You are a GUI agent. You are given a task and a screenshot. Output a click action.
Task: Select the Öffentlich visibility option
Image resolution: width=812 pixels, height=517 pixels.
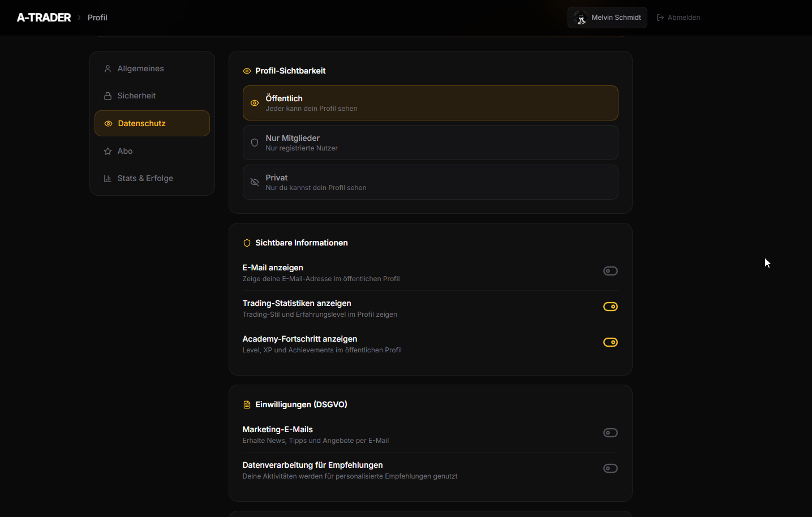[x=430, y=103]
